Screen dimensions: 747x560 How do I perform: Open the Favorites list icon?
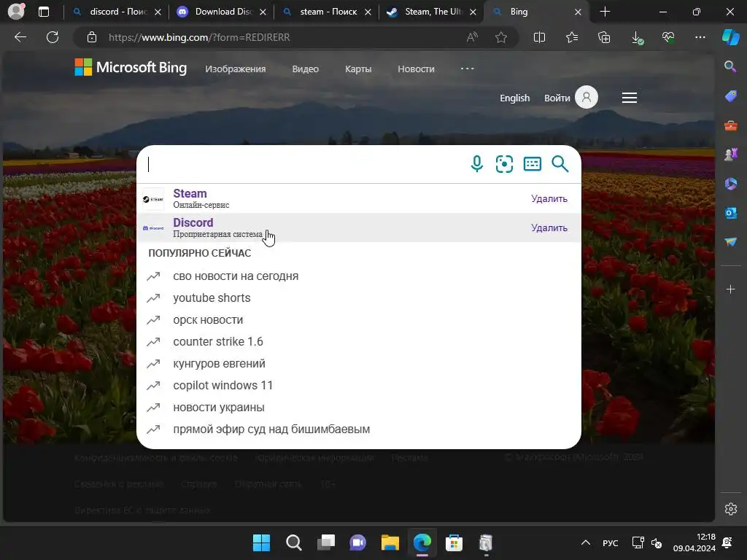[x=572, y=37]
